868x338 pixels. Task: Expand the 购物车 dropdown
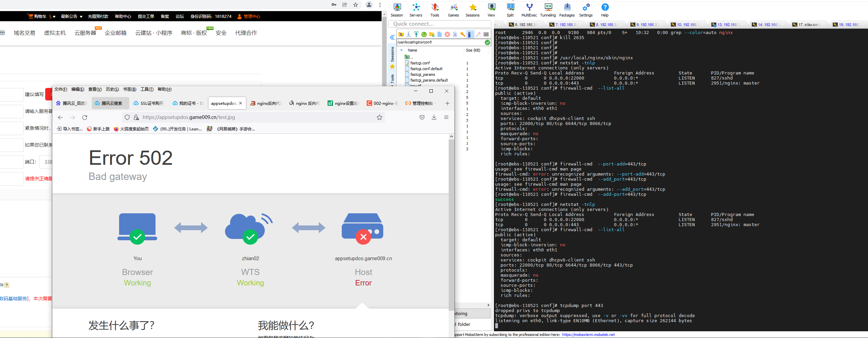[x=54, y=17]
